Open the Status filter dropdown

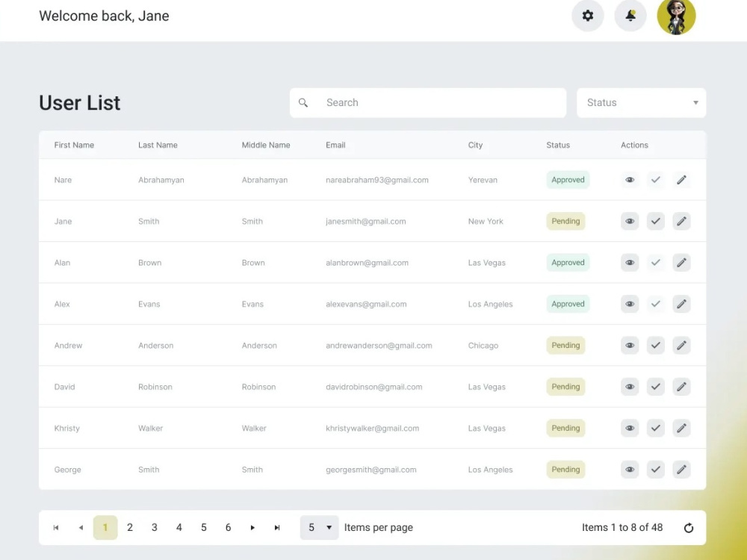pos(641,102)
